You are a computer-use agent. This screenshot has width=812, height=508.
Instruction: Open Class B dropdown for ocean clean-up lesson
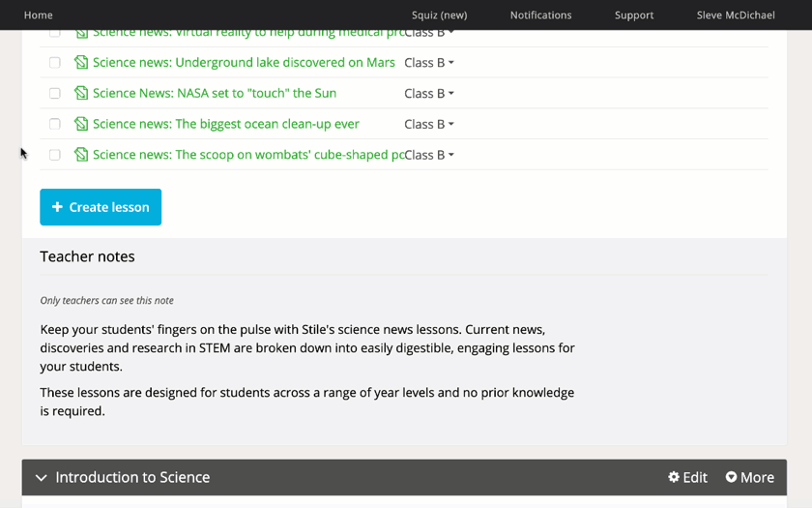pyautogui.click(x=429, y=125)
